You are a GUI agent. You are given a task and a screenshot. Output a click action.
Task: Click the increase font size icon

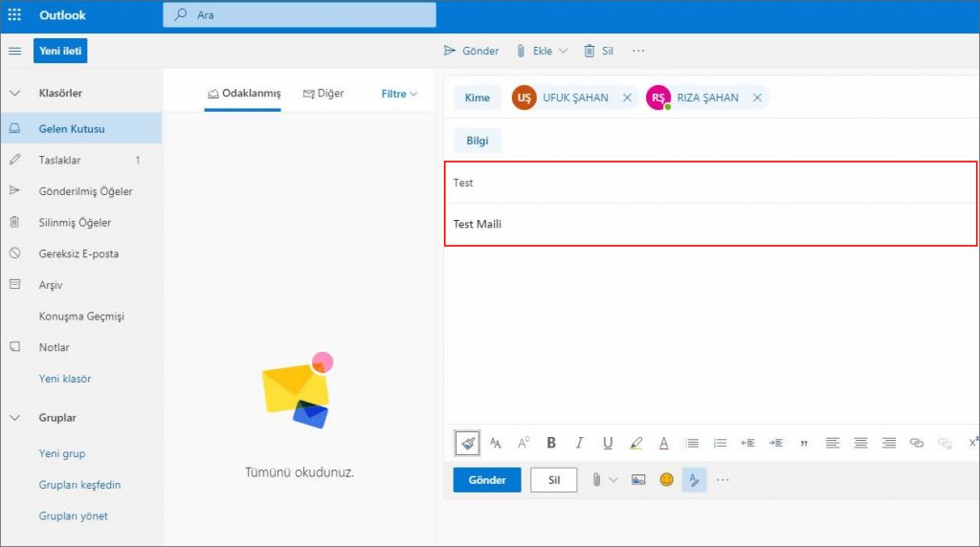click(x=523, y=443)
